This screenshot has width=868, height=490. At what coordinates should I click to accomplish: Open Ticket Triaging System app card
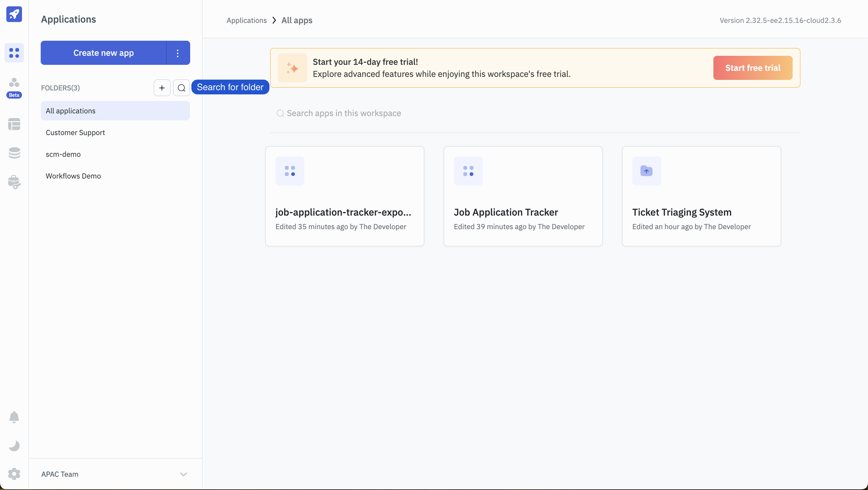pos(702,196)
